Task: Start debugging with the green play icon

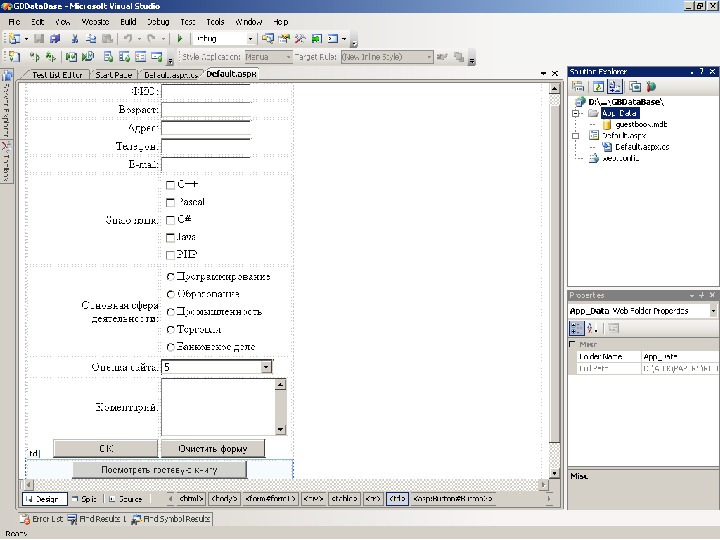Action: click(x=180, y=39)
